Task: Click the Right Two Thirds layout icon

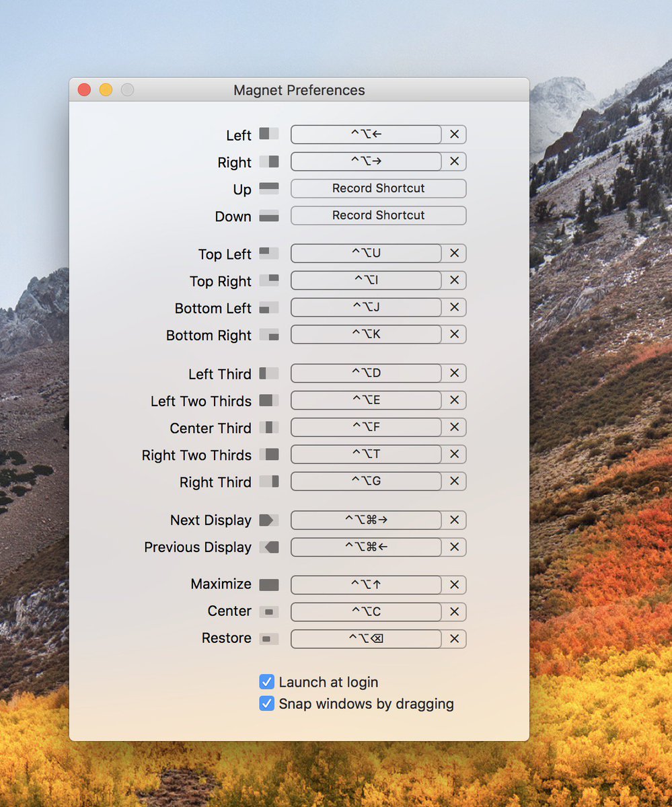Action: coord(269,454)
